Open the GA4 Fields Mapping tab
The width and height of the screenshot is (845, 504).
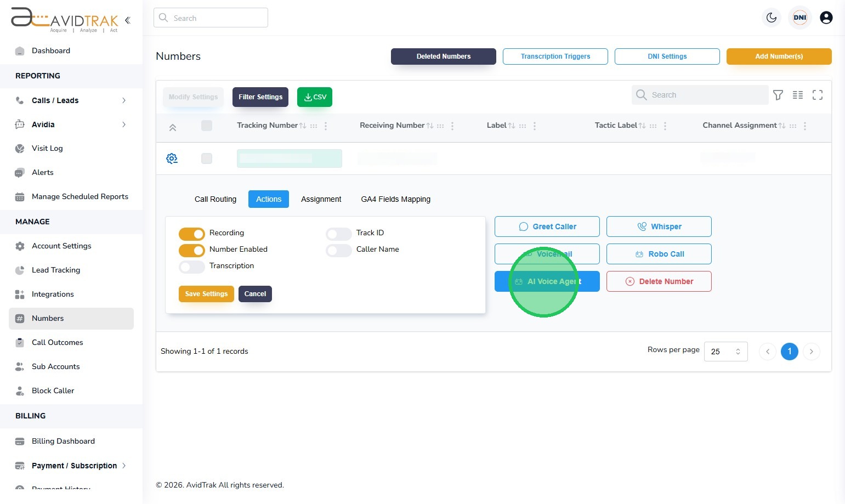point(396,199)
